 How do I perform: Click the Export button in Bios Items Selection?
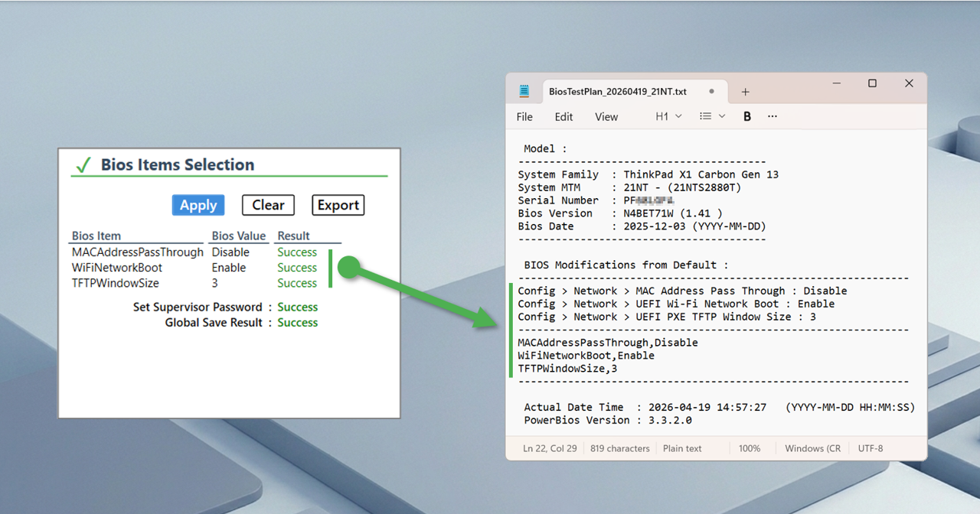point(338,205)
